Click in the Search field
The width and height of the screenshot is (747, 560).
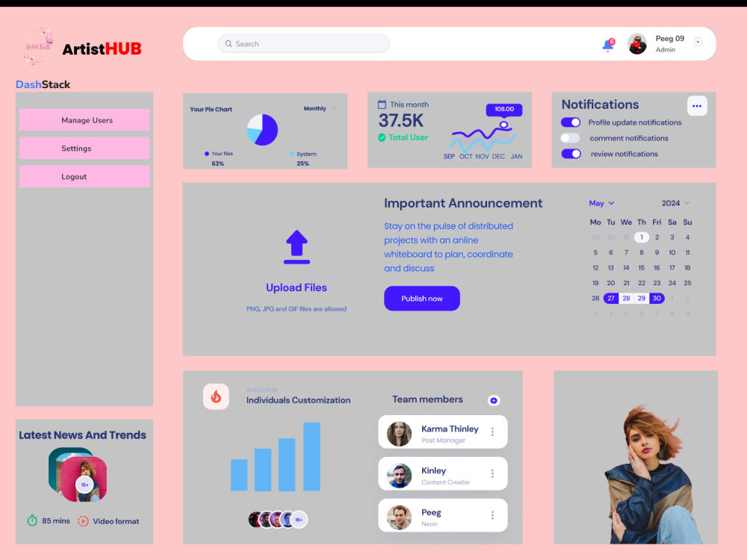303,44
